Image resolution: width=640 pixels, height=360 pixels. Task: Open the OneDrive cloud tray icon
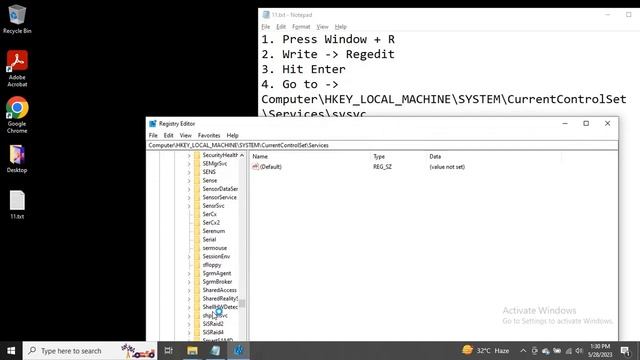(546, 351)
